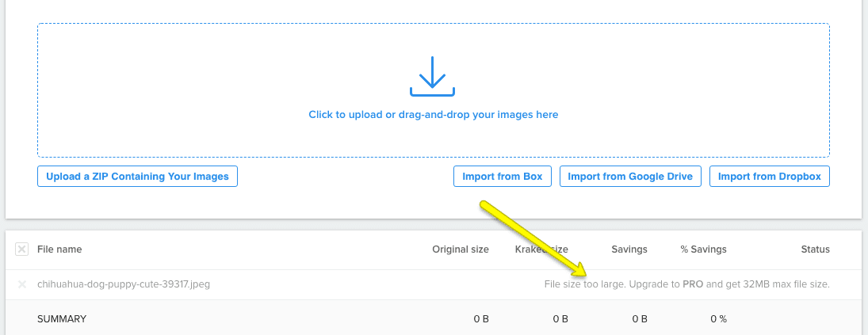Click the 0 % summary savings value
This screenshot has height=335, width=868.
(x=718, y=319)
